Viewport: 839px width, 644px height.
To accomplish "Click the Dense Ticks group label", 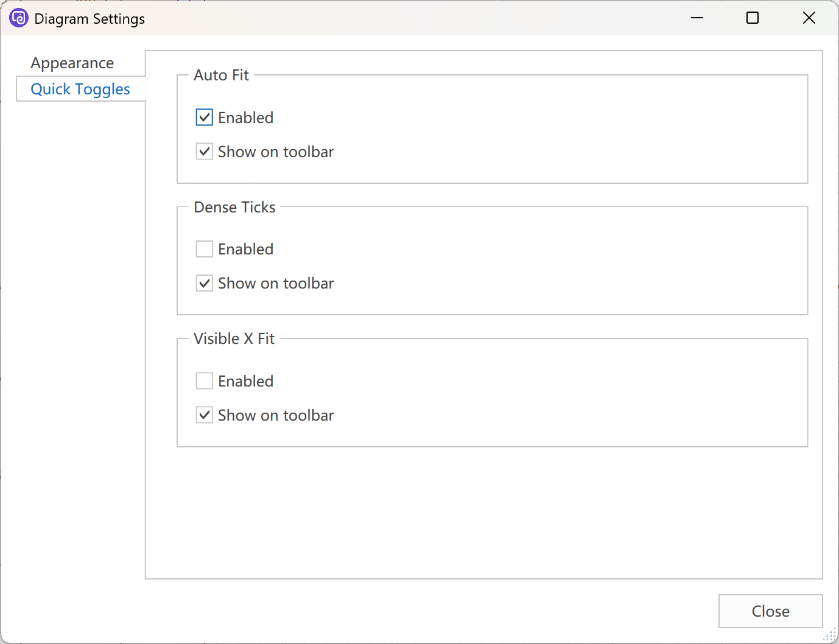I will point(234,207).
